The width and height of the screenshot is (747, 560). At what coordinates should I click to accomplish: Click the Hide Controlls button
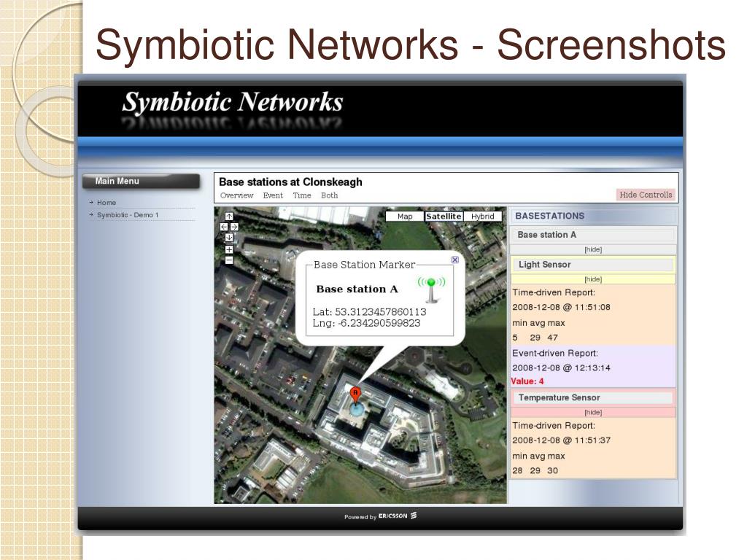tap(646, 195)
